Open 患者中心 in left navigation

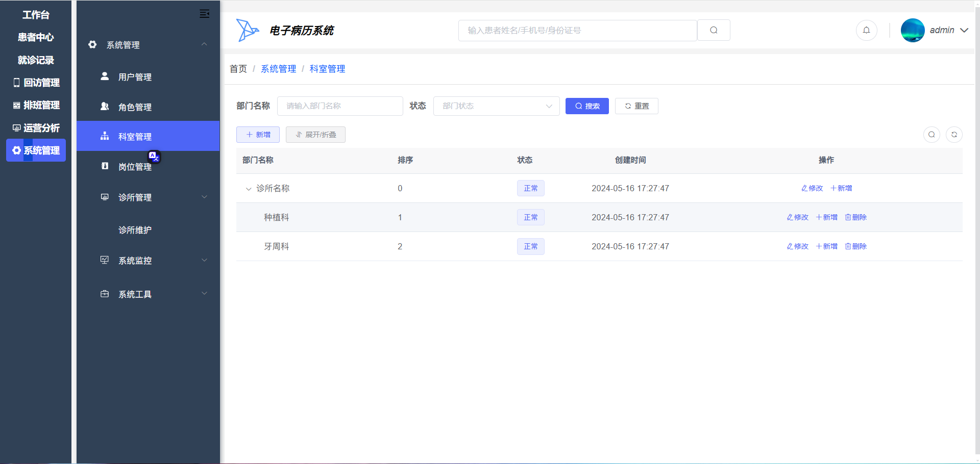click(x=36, y=37)
